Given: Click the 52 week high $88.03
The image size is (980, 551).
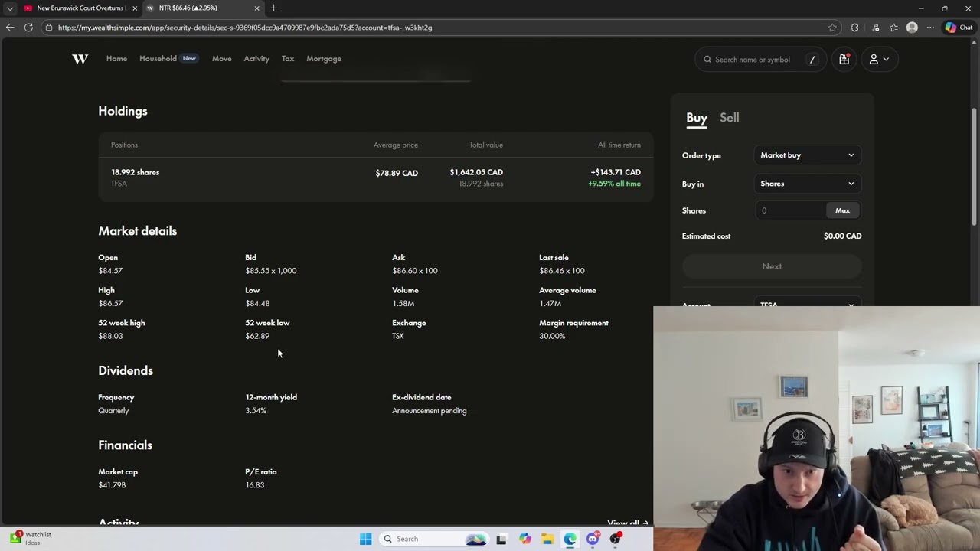Looking at the screenshot, I should pyautogui.click(x=110, y=336).
